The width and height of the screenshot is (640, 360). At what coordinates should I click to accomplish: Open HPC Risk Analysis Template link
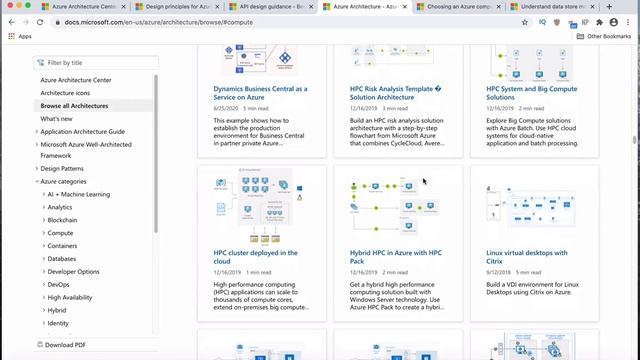pyautogui.click(x=395, y=93)
